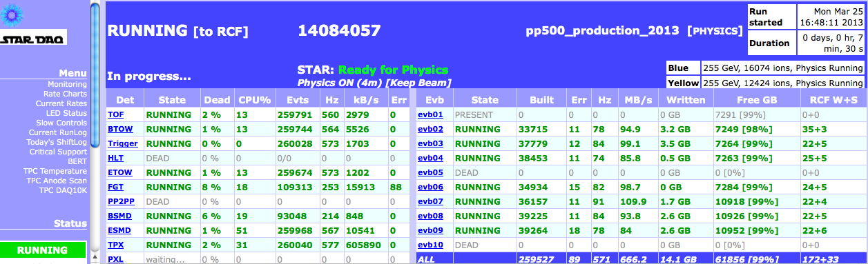Screen dimensions: 868x264
Task: Open the Current RunLog link
Action: (x=58, y=132)
